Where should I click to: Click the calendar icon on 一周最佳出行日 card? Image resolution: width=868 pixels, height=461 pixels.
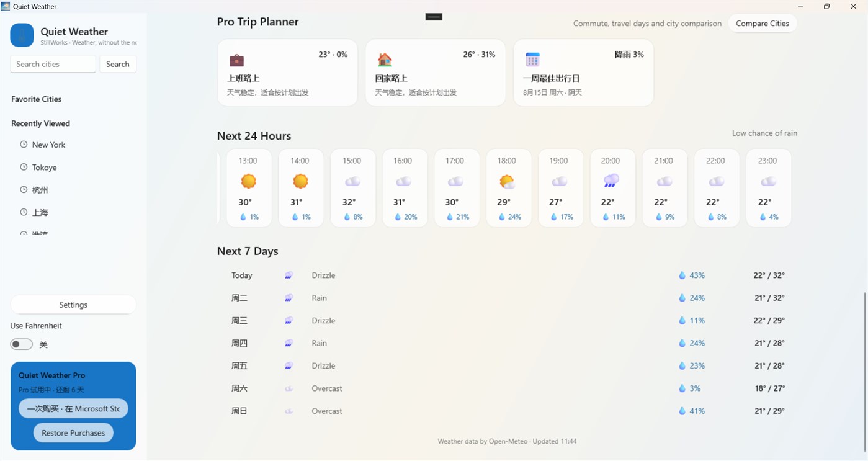(532, 60)
